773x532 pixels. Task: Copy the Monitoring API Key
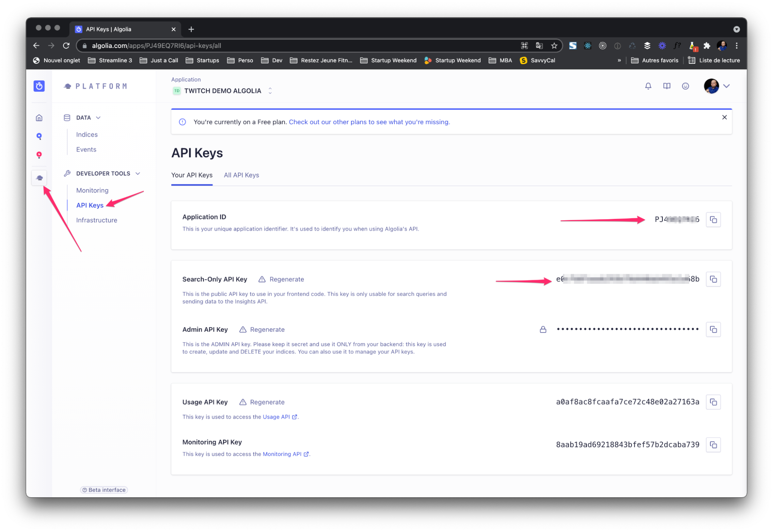(x=713, y=445)
